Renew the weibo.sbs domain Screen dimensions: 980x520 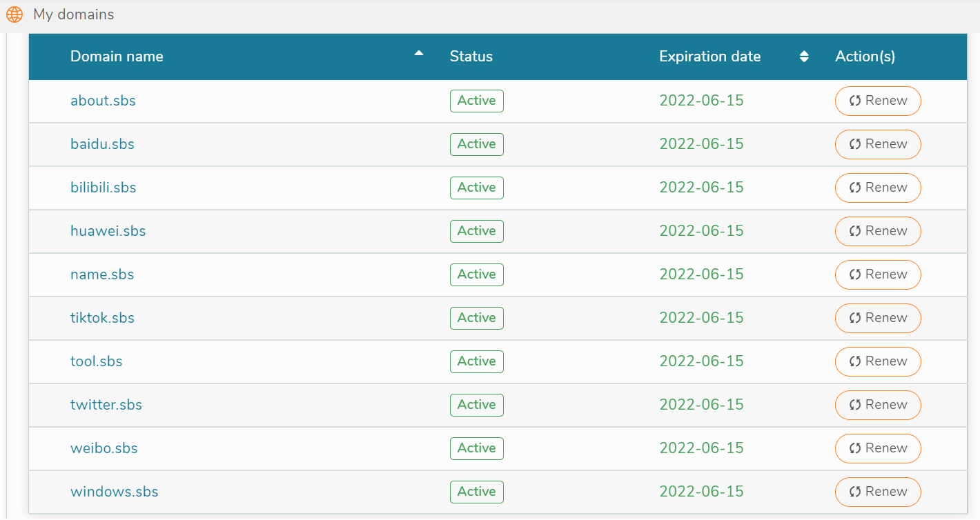tap(878, 448)
